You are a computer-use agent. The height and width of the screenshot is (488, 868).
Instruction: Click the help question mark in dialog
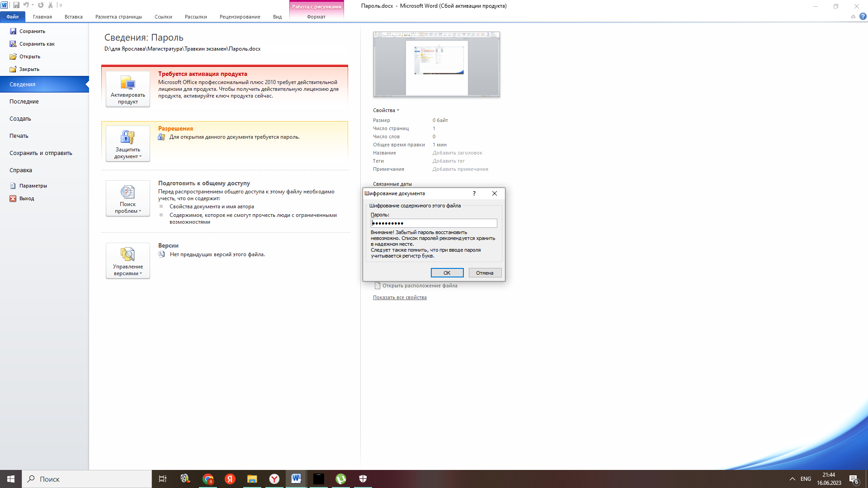click(474, 193)
